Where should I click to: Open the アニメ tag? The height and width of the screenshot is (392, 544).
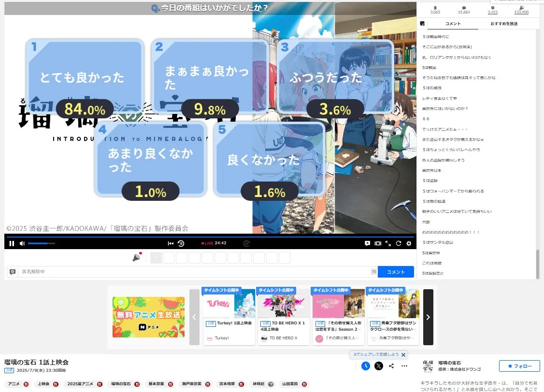click(14, 384)
